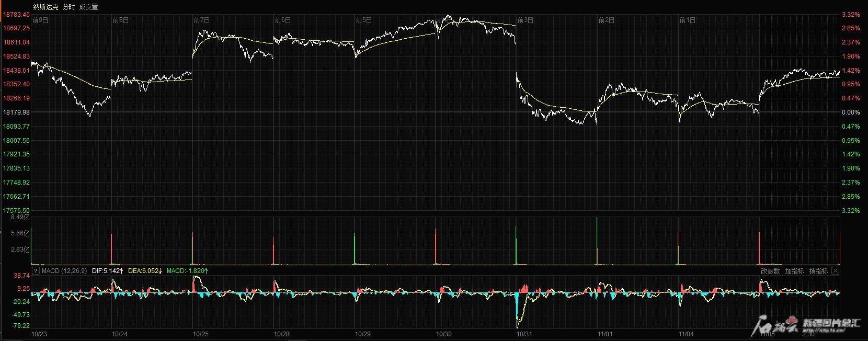This screenshot has width=868, height=341.
Task: Click 改参数 to edit MACD parameters
Action: click(x=770, y=271)
